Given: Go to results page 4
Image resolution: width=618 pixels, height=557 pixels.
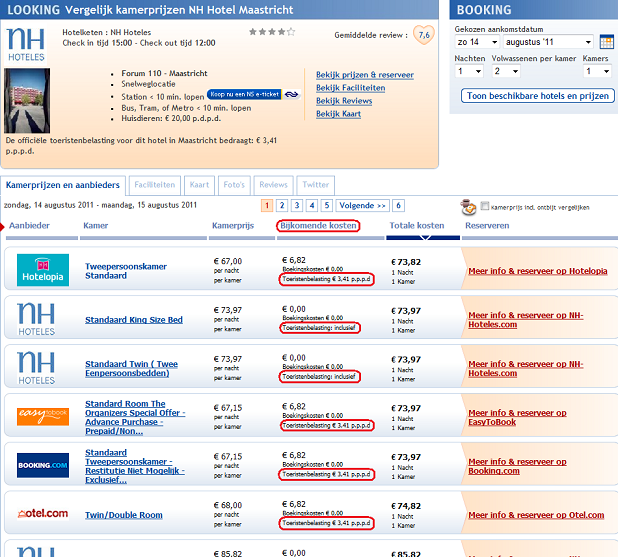Looking at the screenshot, I should 312,205.
